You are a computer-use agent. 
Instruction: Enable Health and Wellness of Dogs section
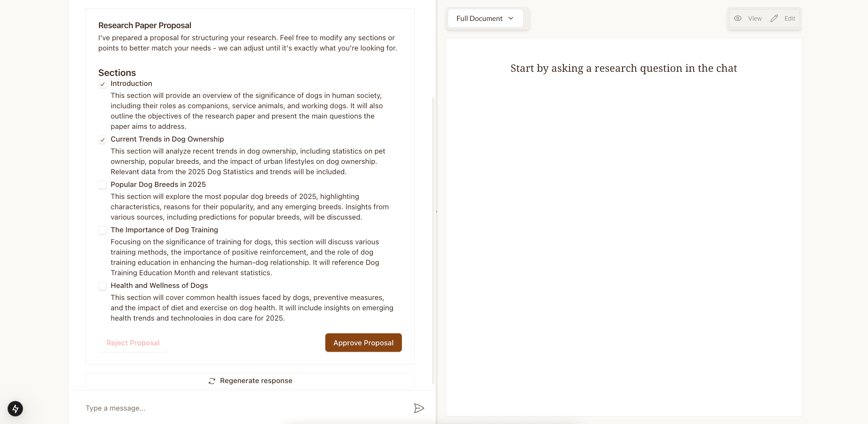point(102,286)
